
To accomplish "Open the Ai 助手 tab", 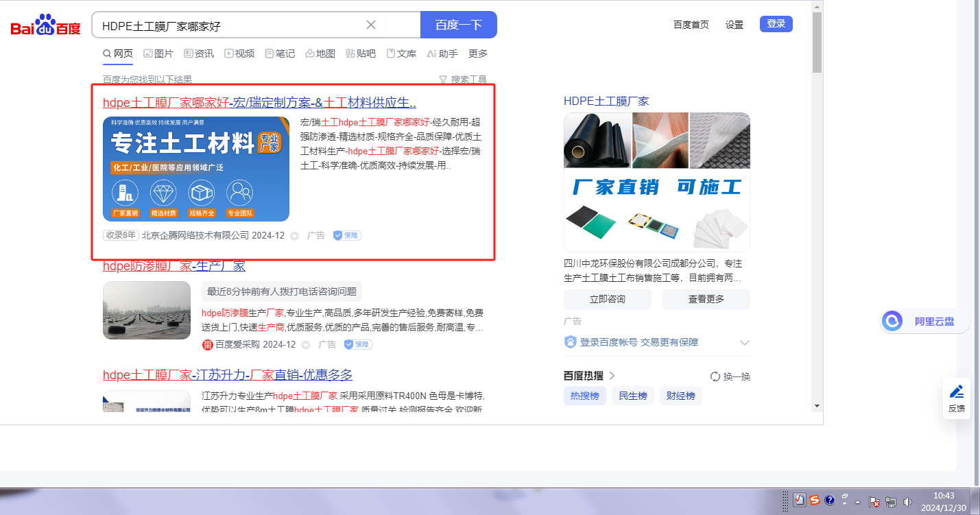I will (442, 53).
